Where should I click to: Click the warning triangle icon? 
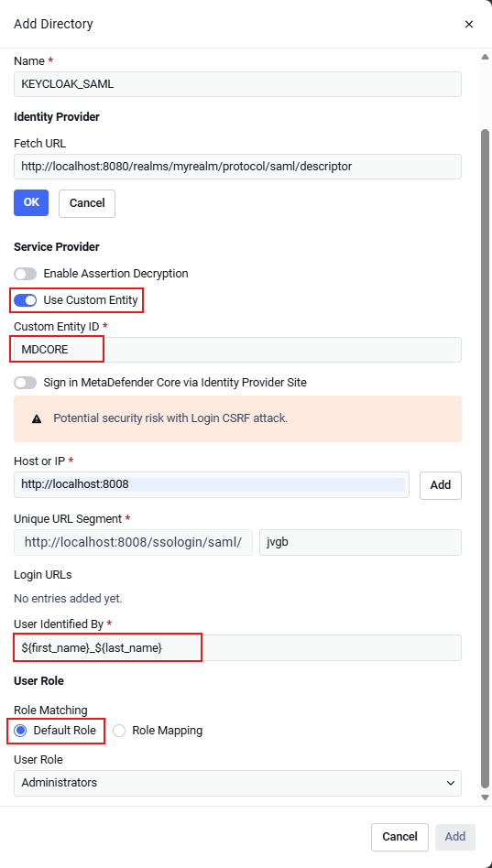pyautogui.click(x=37, y=419)
